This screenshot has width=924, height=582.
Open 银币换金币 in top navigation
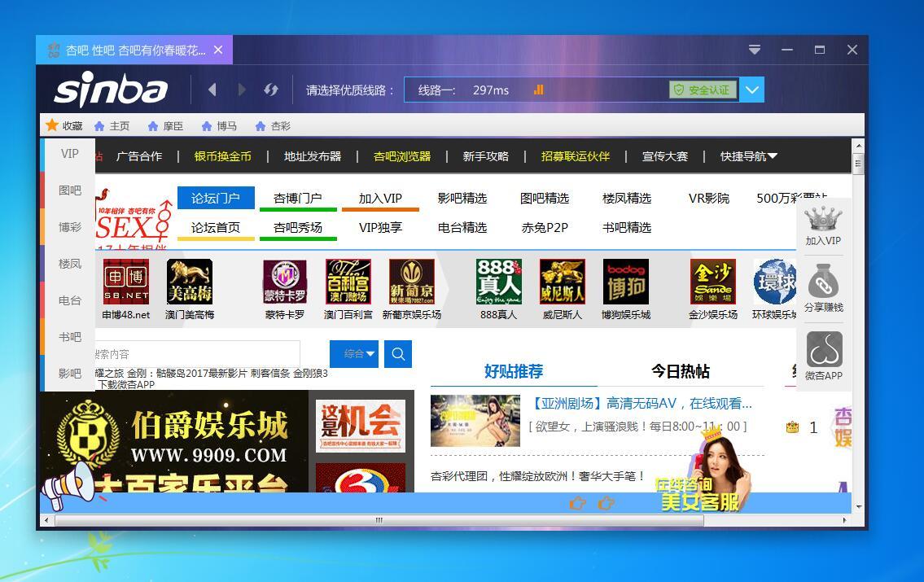coord(223,156)
